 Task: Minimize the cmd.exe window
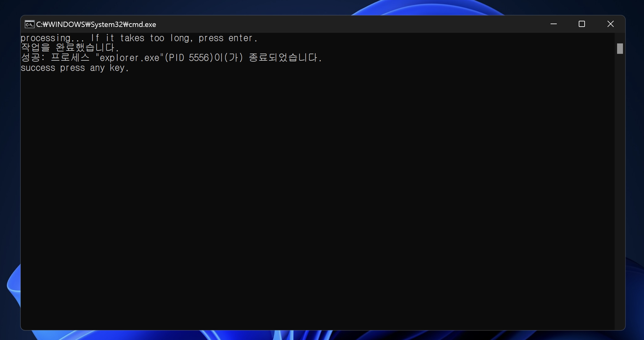pos(553,24)
